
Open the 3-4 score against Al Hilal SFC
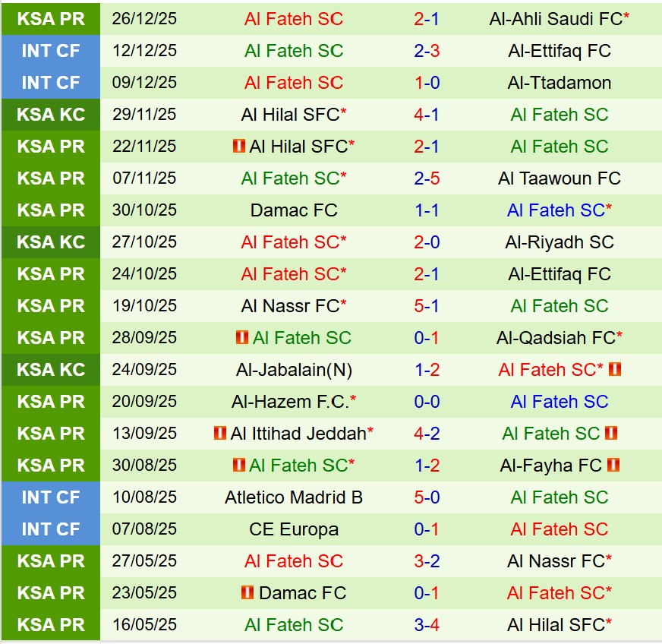tap(427, 625)
